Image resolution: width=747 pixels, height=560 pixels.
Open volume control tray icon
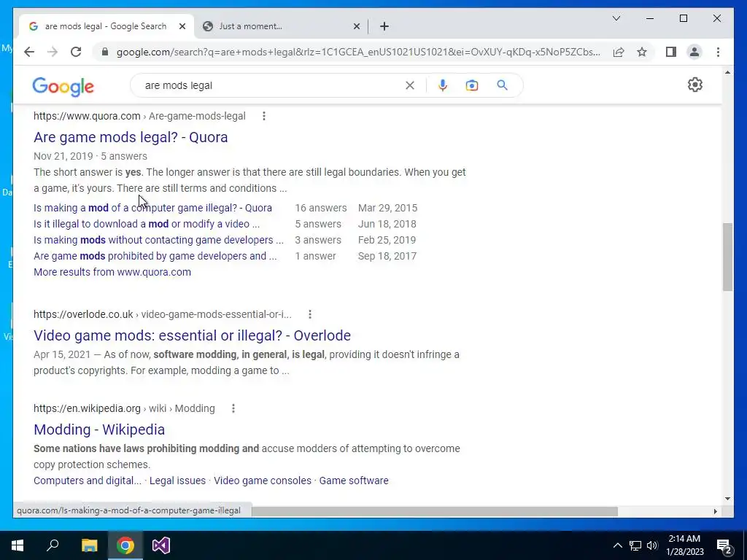(x=652, y=545)
